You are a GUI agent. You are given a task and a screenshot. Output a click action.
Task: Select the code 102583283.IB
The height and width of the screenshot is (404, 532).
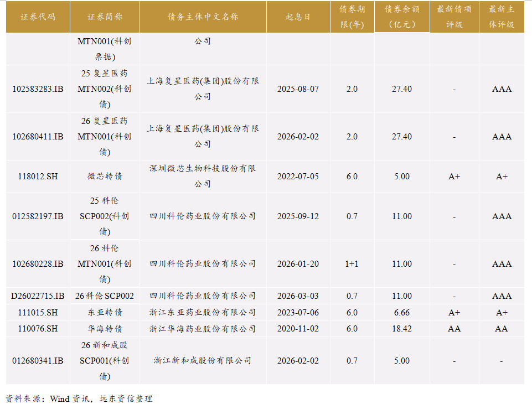coord(38,89)
